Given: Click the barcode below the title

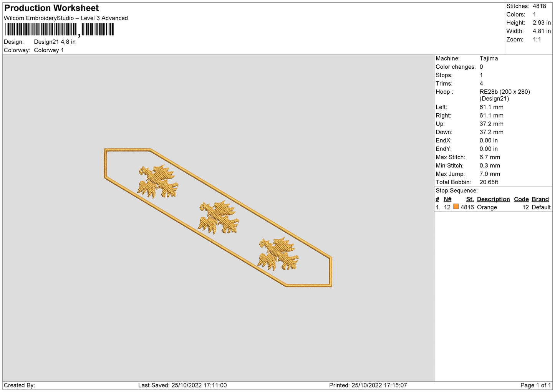Looking at the screenshot, I should (60, 30).
